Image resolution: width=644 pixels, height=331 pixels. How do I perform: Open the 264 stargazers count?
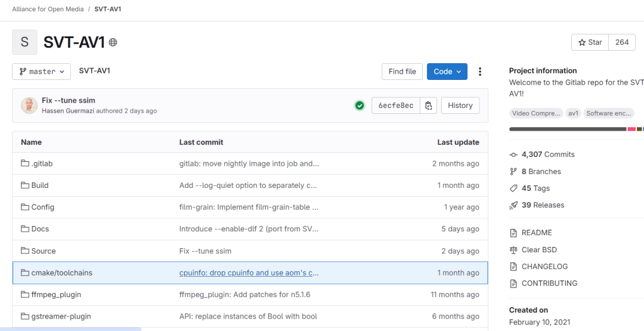point(622,42)
